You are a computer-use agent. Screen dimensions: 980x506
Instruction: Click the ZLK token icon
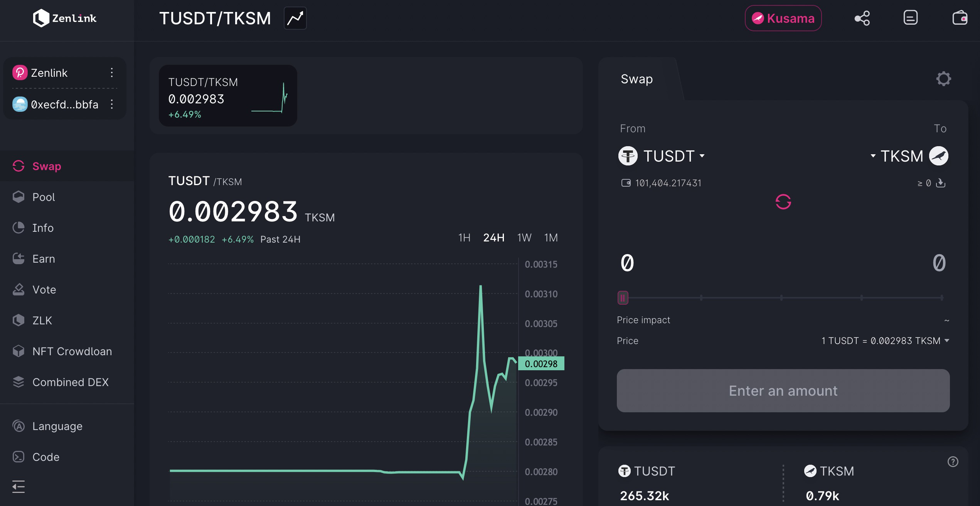[18, 320]
